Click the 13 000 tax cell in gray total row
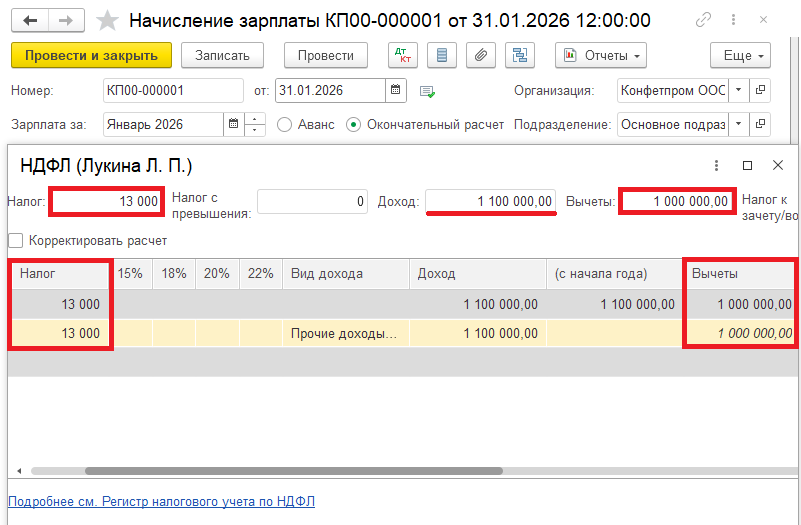The image size is (801, 525). click(60, 304)
